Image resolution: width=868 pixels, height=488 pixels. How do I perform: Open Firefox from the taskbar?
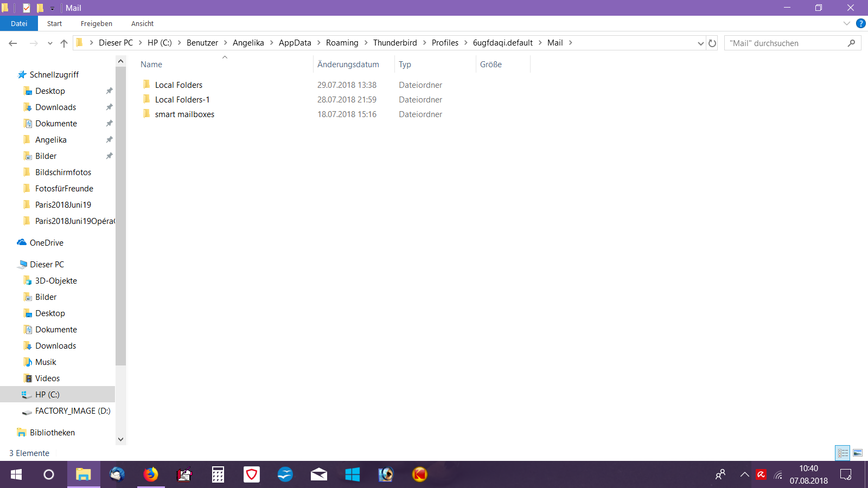(151, 474)
